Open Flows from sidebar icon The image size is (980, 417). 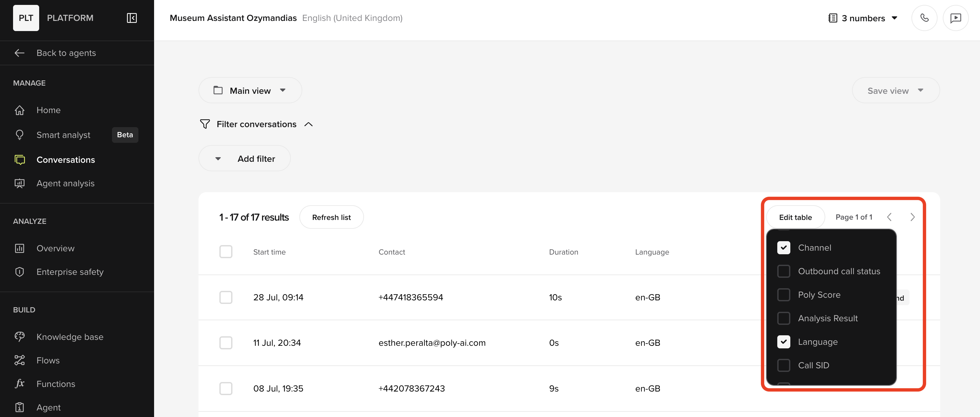coord(19,360)
